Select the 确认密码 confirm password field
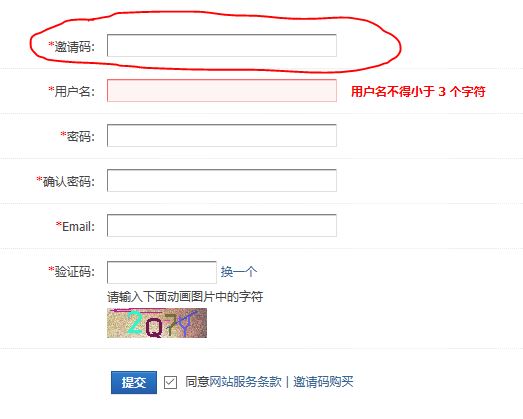 coord(222,180)
